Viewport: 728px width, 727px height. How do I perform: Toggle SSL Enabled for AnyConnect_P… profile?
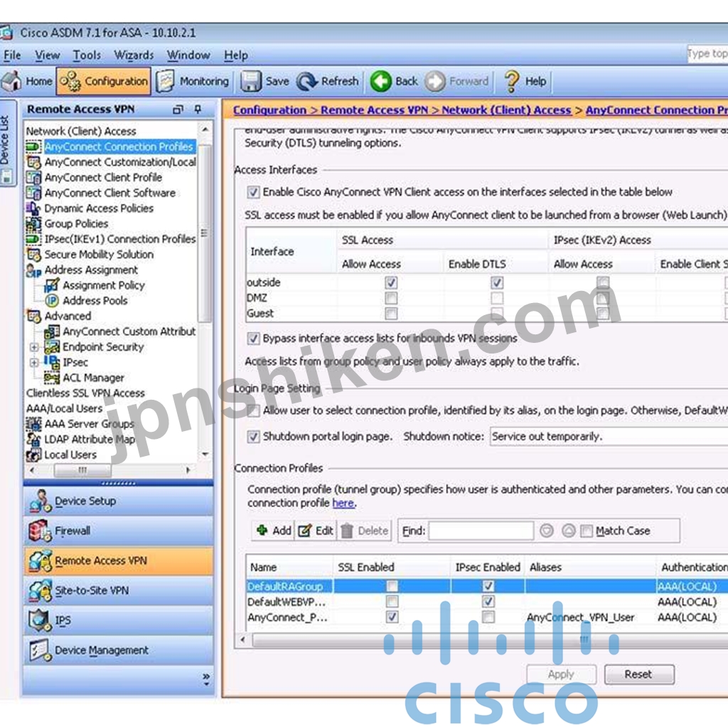pos(392,617)
